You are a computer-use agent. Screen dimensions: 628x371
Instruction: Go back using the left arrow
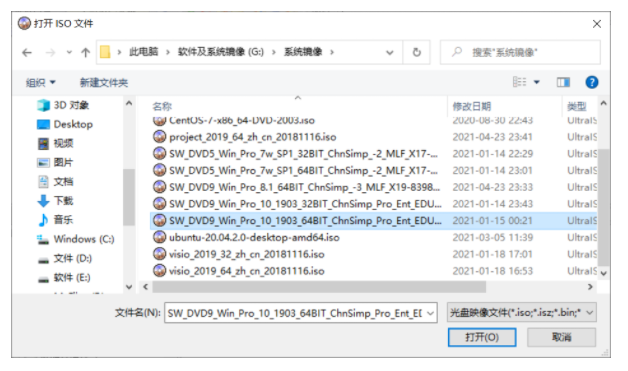[27, 52]
